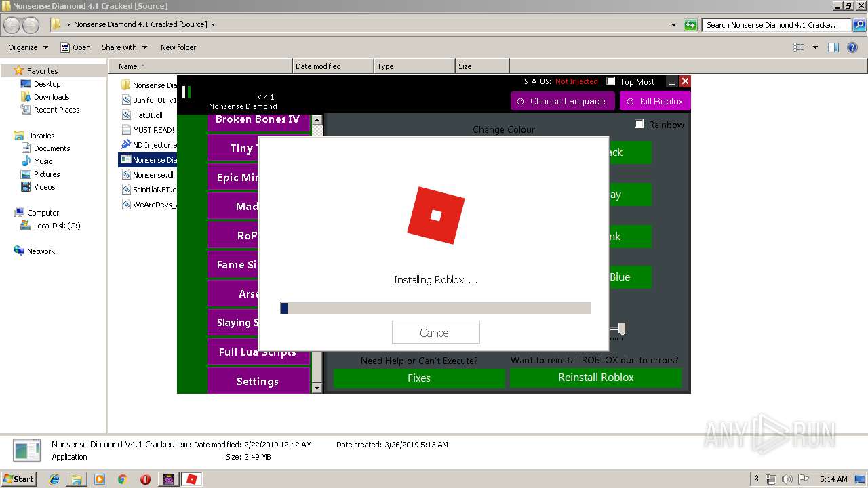This screenshot has width=868, height=488.
Task: Toggle the preview pane icon
Action: pos(833,47)
